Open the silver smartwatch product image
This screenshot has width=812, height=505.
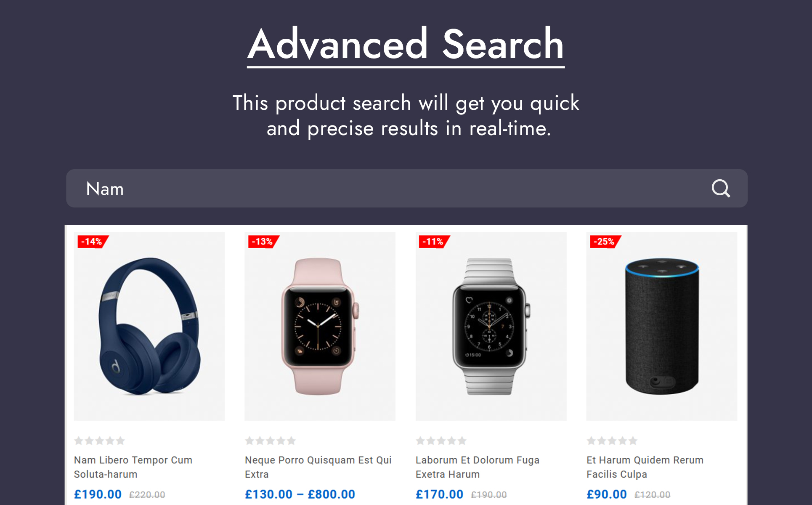tap(491, 327)
